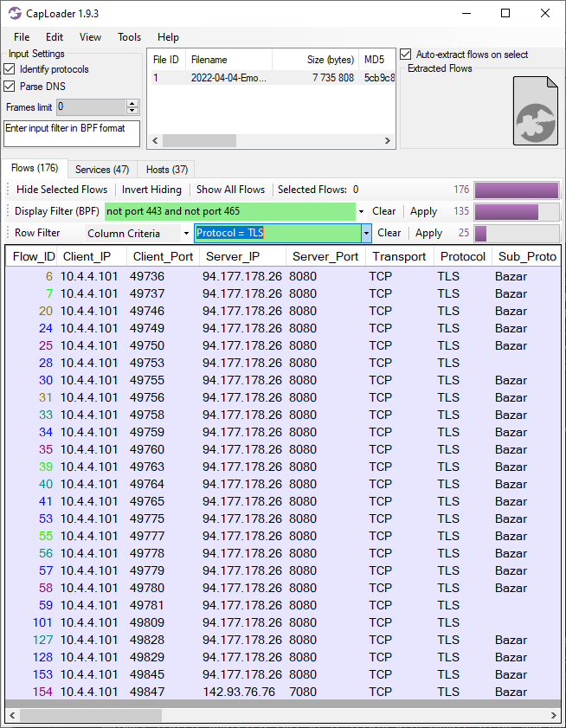Viewport: 566px width, 728px height.
Task: Open the File menu
Action: (22, 37)
